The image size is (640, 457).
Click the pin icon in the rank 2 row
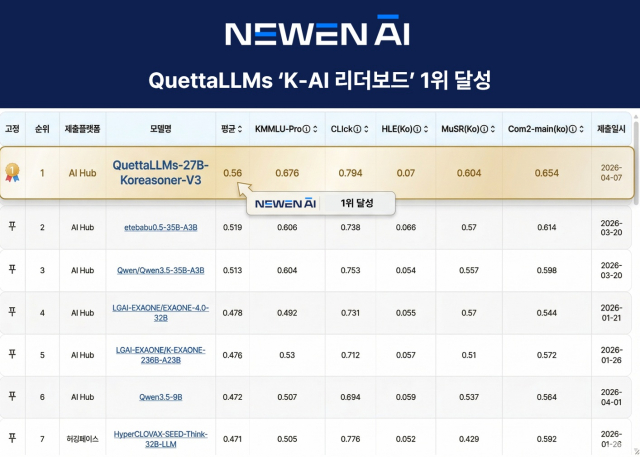[13, 227]
